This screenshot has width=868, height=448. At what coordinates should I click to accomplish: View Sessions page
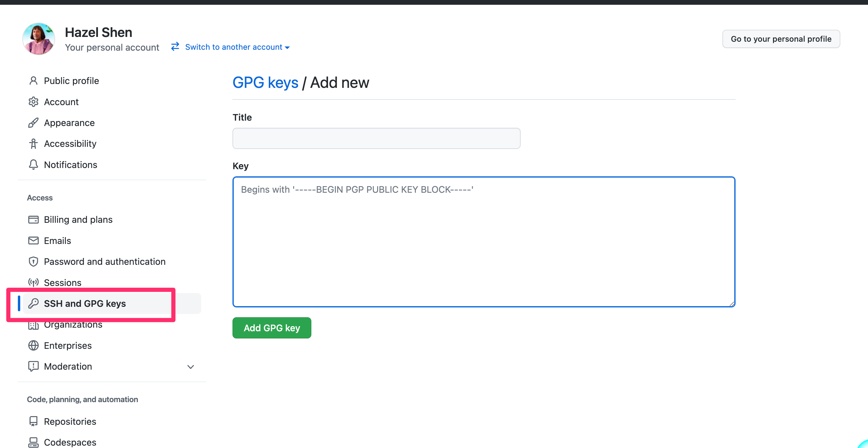point(112,282)
